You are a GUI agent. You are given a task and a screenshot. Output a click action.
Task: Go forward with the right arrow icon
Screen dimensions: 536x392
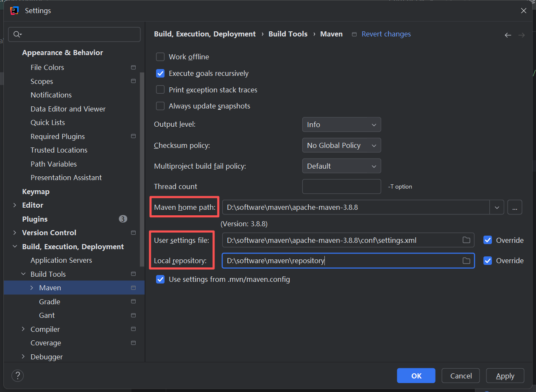[x=522, y=35]
